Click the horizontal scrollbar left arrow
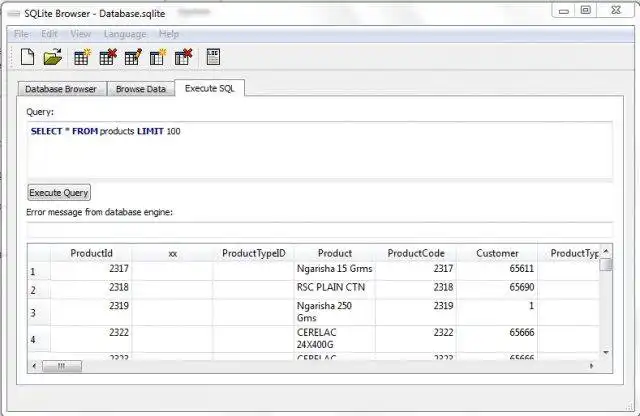640x416 pixels. click(34, 366)
